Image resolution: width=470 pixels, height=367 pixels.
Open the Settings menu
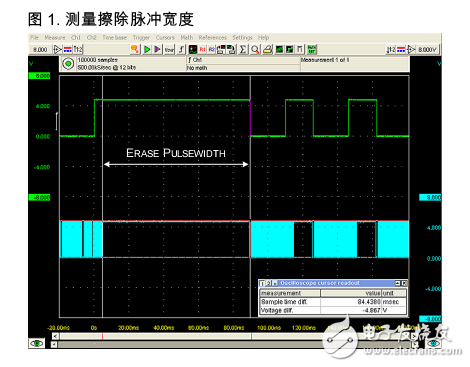point(242,38)
